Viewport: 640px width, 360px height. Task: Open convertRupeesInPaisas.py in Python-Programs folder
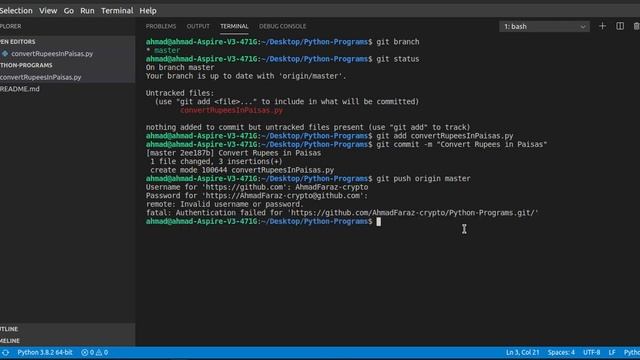click(41, 77)
